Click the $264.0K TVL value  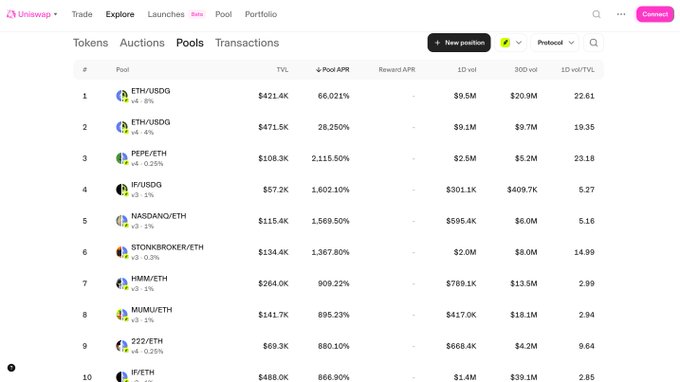pos(273,283)
